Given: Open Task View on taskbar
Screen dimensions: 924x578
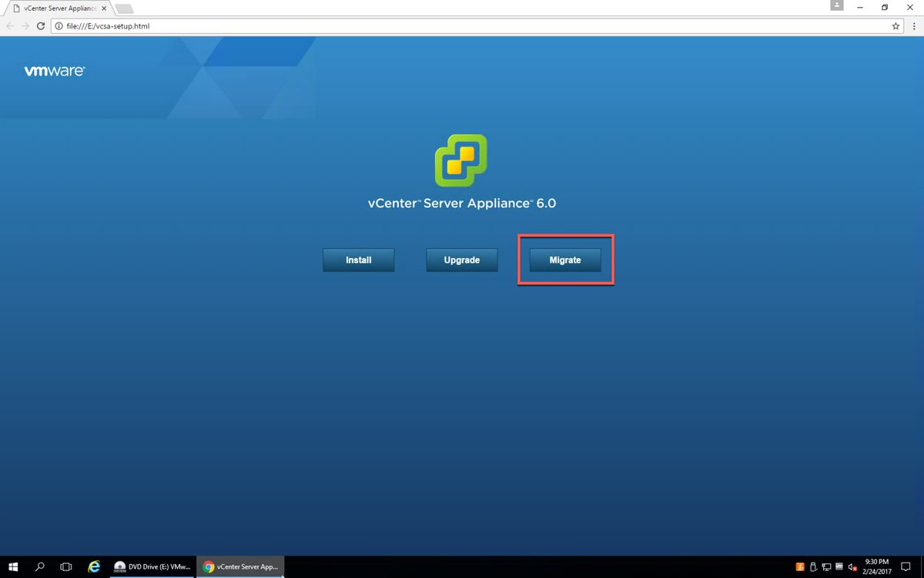Looking at the screenshot, I should click(x=66, y=566).
